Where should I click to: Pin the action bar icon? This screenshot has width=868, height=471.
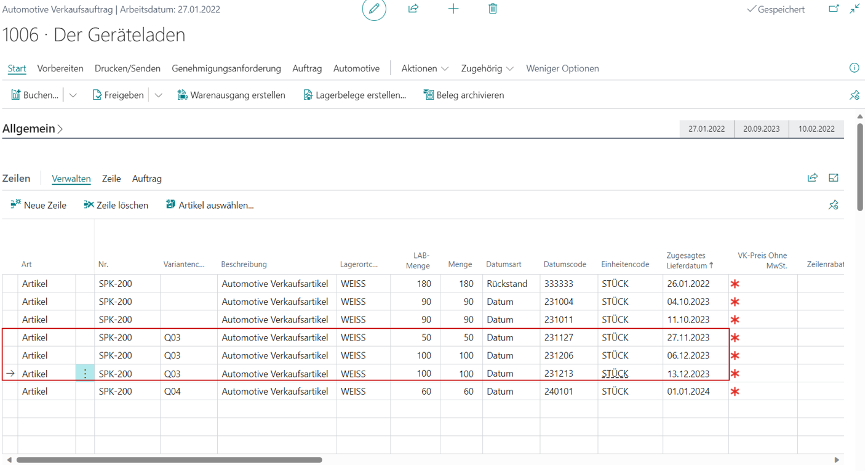[854, 95]
